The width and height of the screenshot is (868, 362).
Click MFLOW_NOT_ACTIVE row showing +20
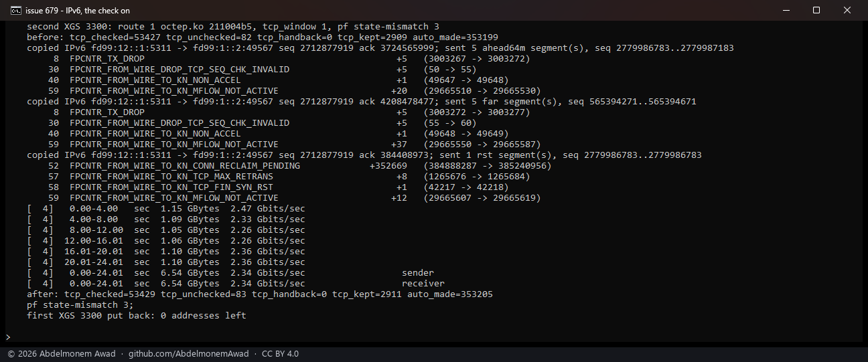(295, 91)
